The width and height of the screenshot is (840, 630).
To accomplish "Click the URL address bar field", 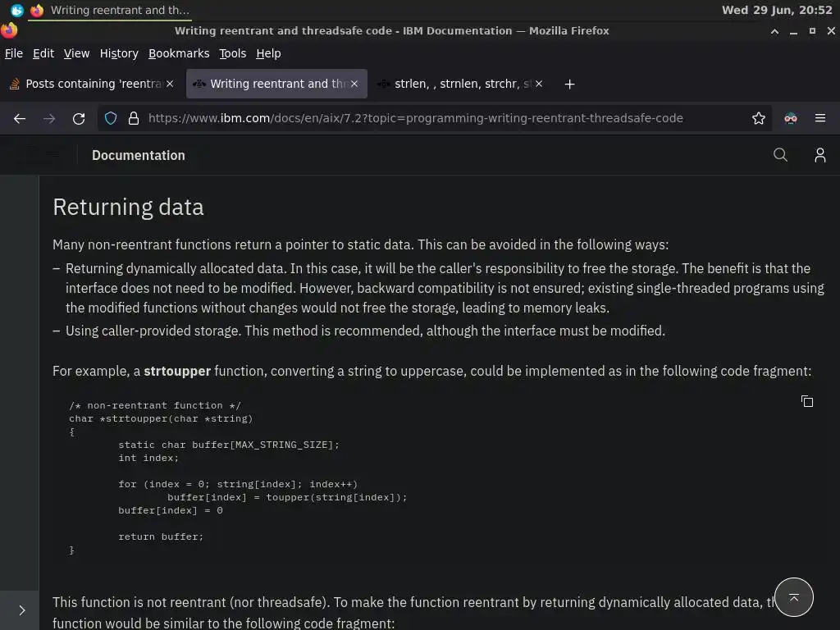I will [x=443, y=118].
